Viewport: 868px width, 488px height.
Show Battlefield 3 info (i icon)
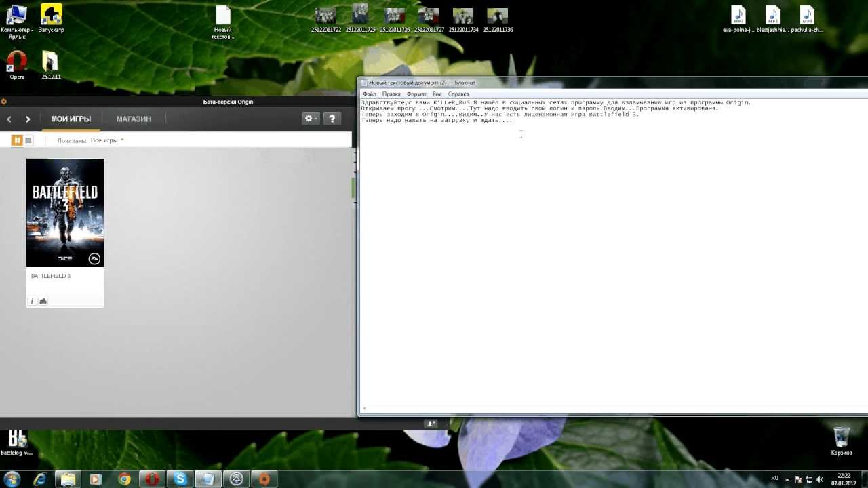pos(32,301)
